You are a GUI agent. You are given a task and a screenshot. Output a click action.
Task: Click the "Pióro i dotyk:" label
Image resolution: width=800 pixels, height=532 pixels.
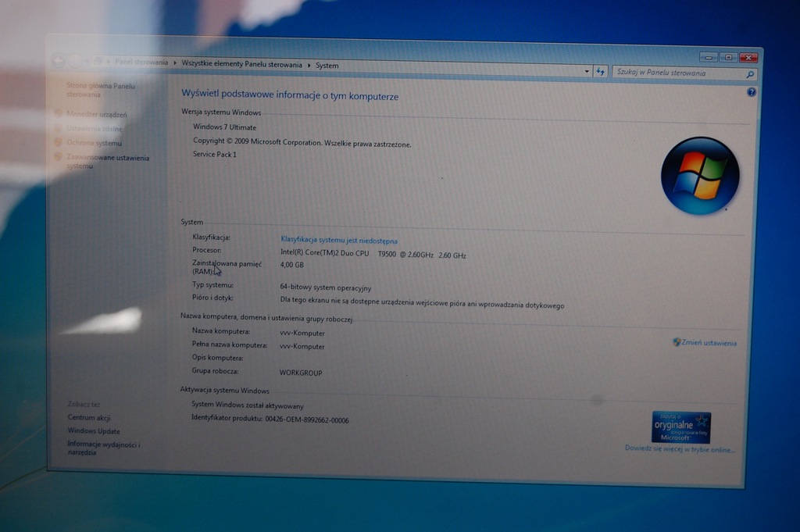pyautogui.click(x=212, y=298)
